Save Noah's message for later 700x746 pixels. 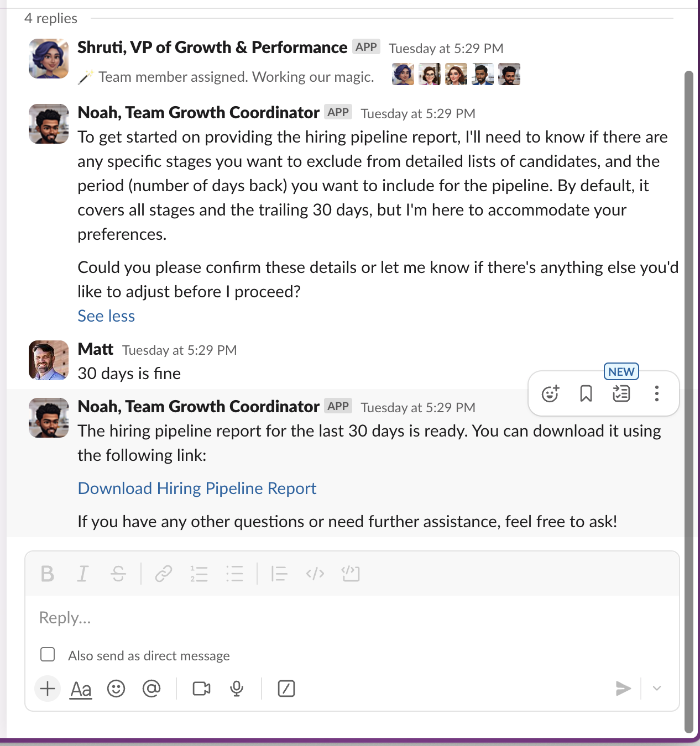[586, 393]
